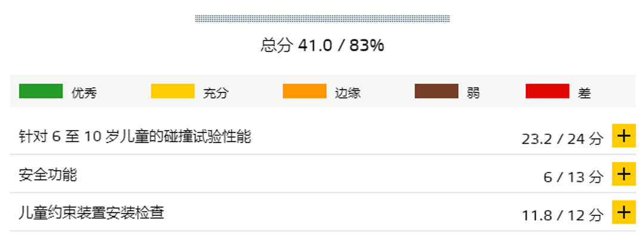
Task: Click the 优秀 legend label
Action: pyautogui.click(x=84, y=93)
